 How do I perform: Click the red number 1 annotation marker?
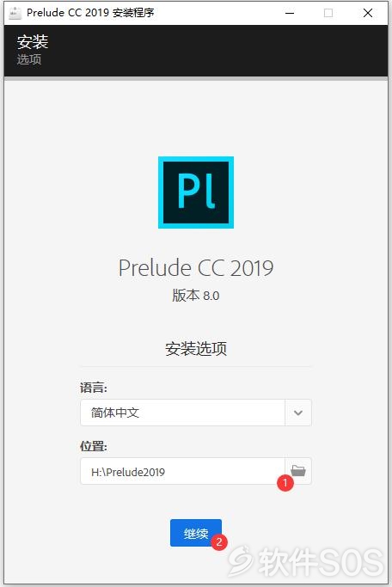[285, 482]
